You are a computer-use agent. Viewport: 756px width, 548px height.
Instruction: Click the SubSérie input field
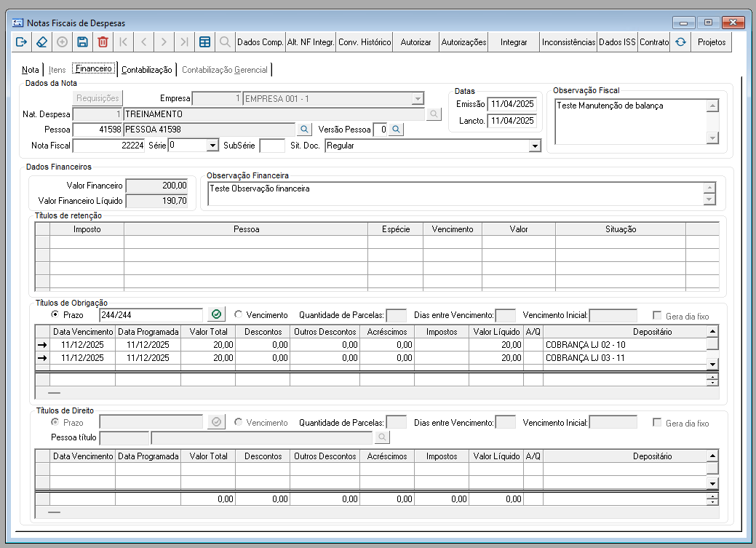(x=272, y=146)
